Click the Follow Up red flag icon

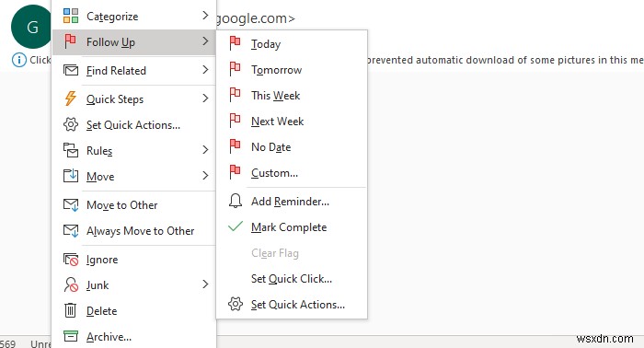click(x=71, y=41)
